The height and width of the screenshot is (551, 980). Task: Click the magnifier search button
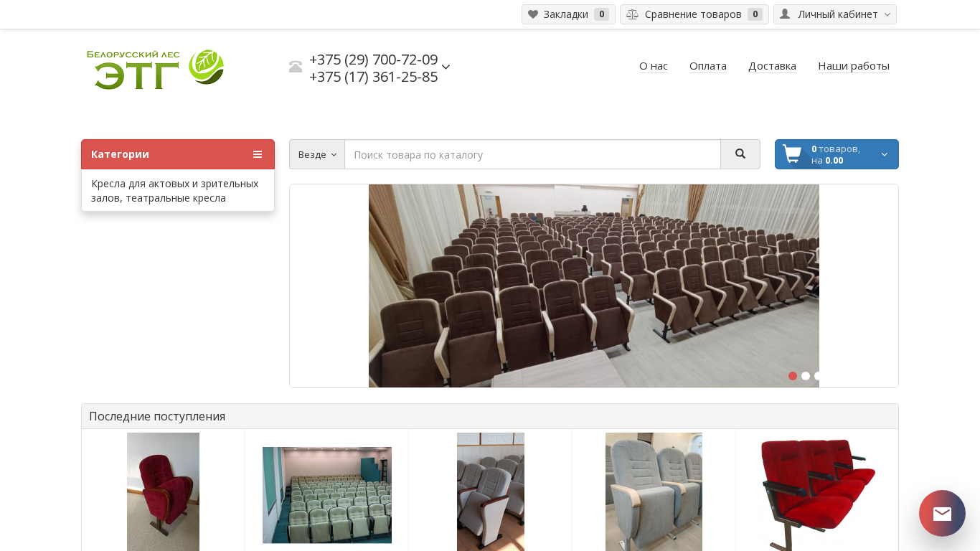[x=740, y=154]
